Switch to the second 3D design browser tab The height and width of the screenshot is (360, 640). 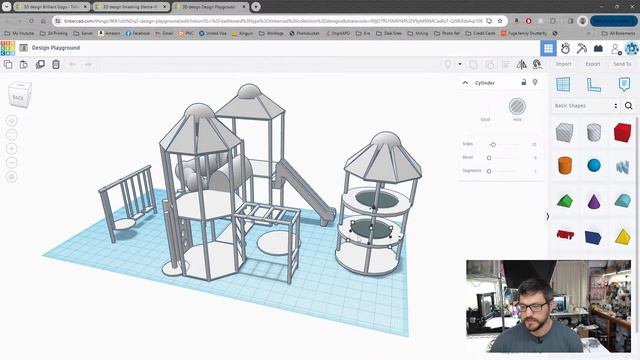[x=131, y=7]
